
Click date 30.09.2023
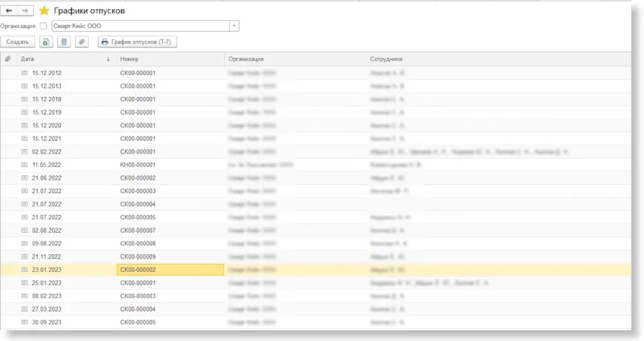point(47,323)
